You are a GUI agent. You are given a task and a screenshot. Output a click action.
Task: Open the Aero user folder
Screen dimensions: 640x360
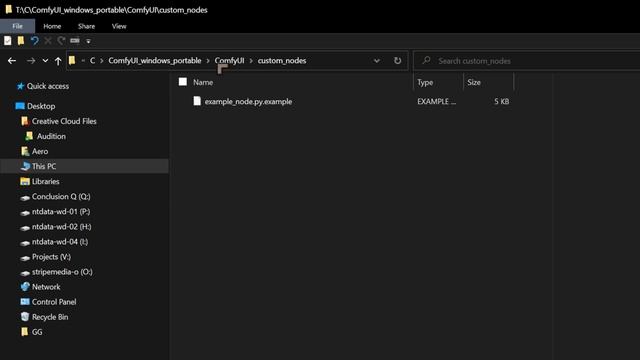(40, 151)
